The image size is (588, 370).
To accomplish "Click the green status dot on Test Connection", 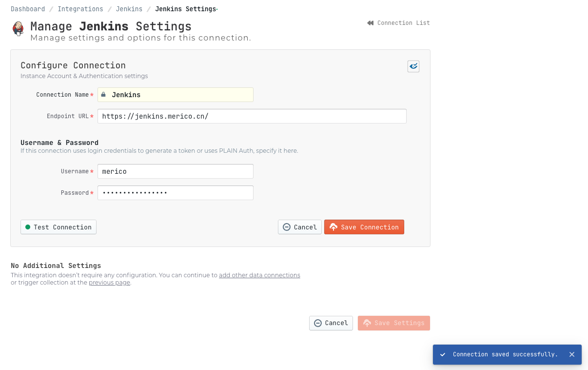I will (27, 227).
